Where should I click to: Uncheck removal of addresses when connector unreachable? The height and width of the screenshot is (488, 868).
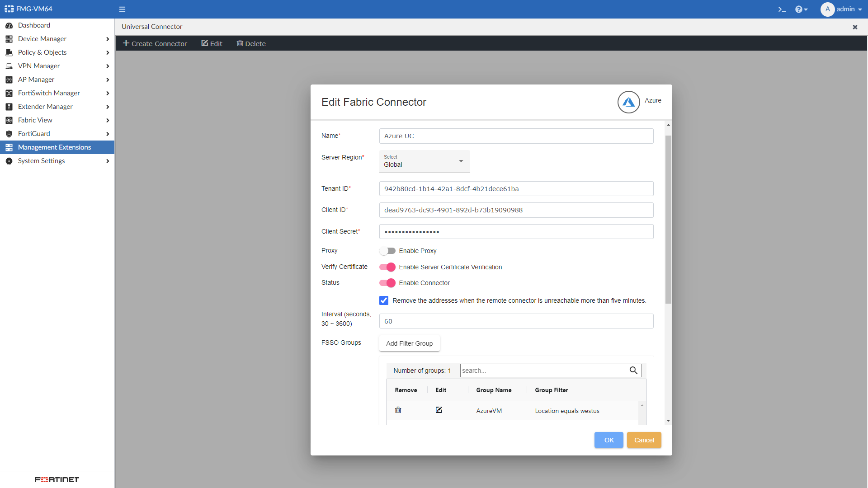click(x=383, y=300)
